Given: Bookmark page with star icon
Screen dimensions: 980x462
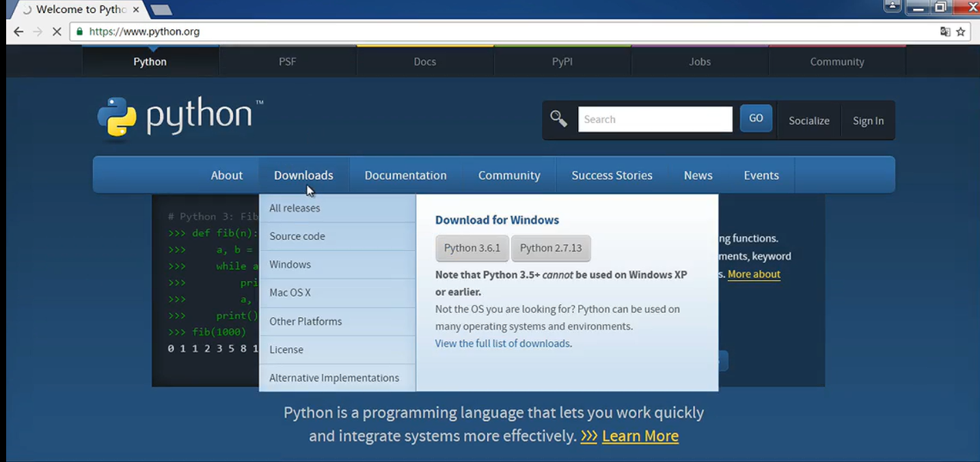Looking at the screenshot, I should click(961, 31).
